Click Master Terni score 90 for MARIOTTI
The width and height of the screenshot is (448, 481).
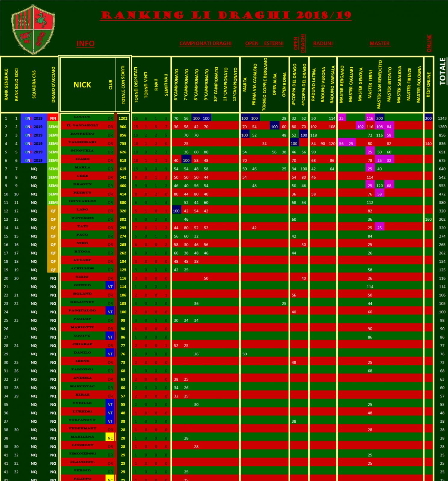click(x=370, y=329)
